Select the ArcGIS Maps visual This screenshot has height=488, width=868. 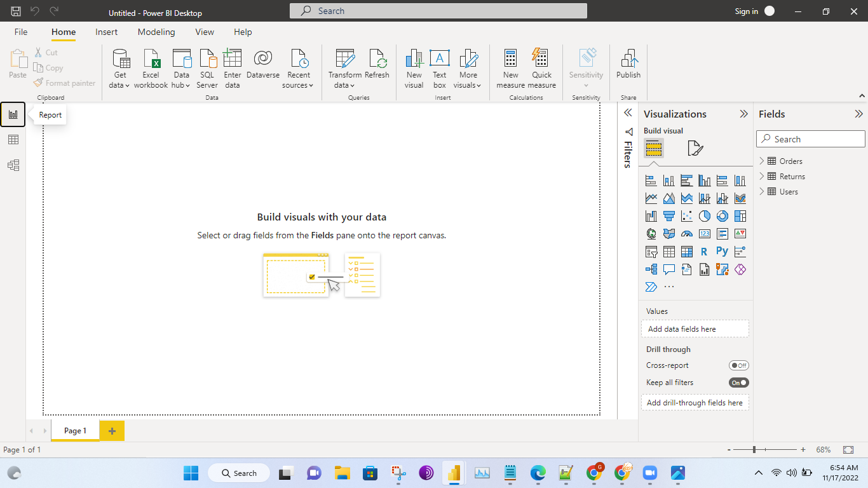click(722, 269)
